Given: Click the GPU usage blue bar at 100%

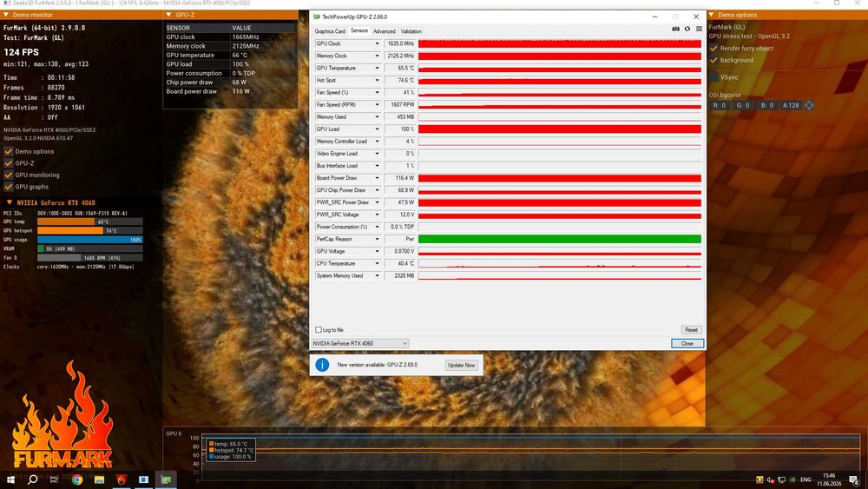Looking at the screenshot, I should (89, 240).
